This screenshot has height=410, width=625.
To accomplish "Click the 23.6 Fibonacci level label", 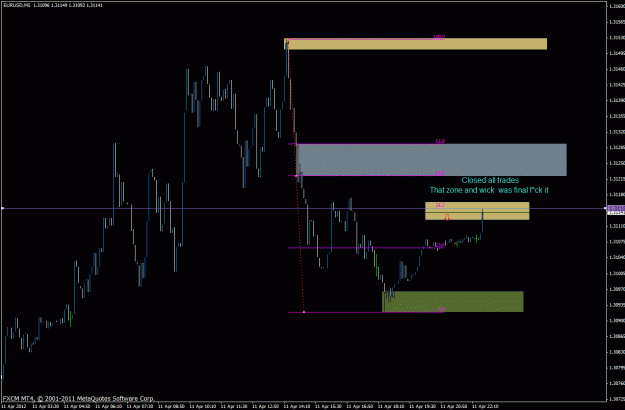I will pyautogui.click(x=440, y=246).
